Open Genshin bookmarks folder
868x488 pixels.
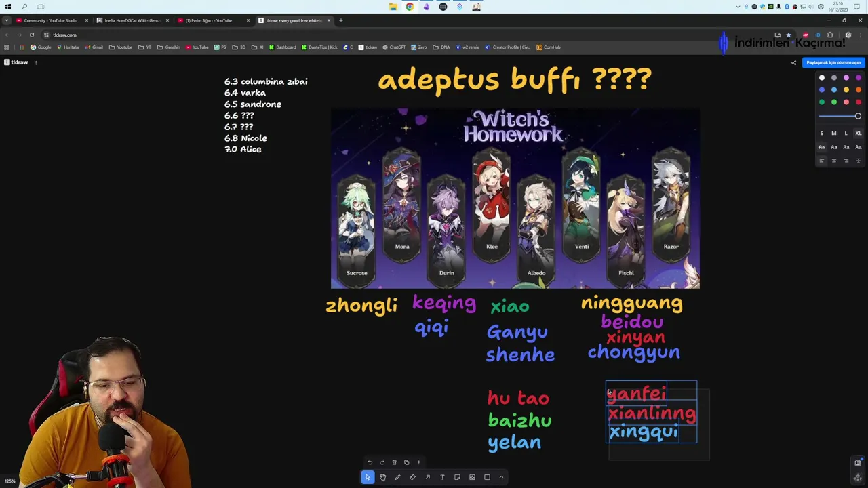coord(169,47)
